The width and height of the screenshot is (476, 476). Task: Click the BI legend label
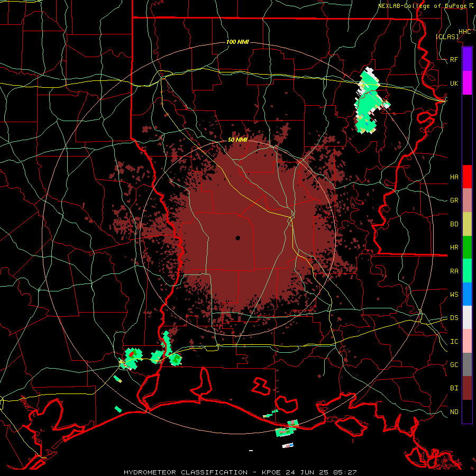pyautogui.click(x=454, y=388)
